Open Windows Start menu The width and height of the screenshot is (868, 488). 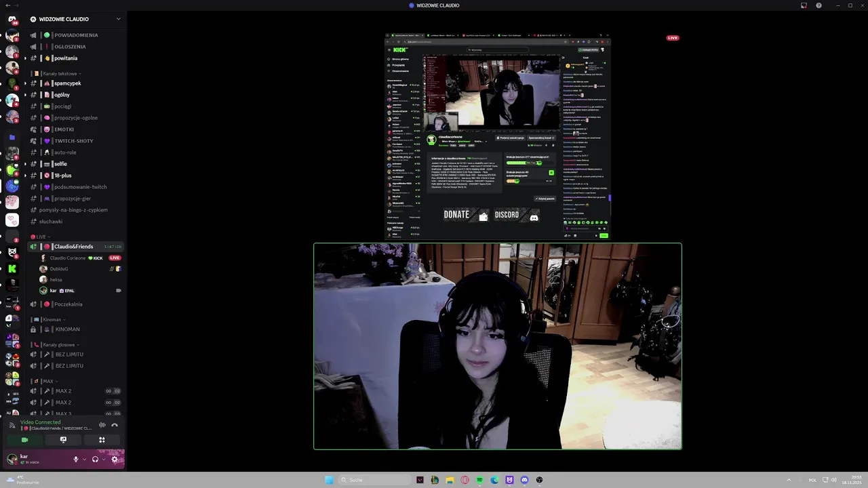click(329, 480)
